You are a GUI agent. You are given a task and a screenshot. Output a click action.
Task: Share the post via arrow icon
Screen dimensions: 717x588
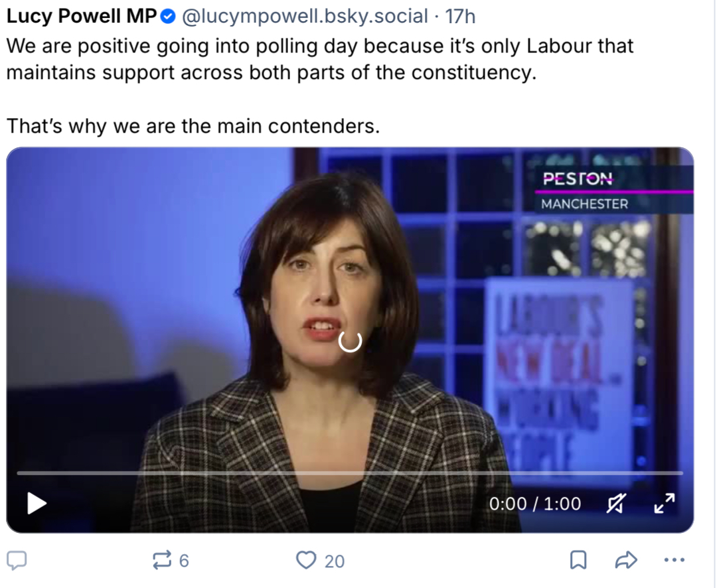point(626,561)
